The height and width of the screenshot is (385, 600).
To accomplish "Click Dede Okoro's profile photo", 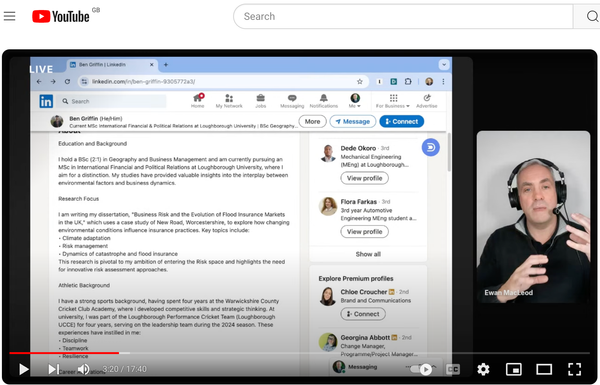I will (x=328, y=153).
